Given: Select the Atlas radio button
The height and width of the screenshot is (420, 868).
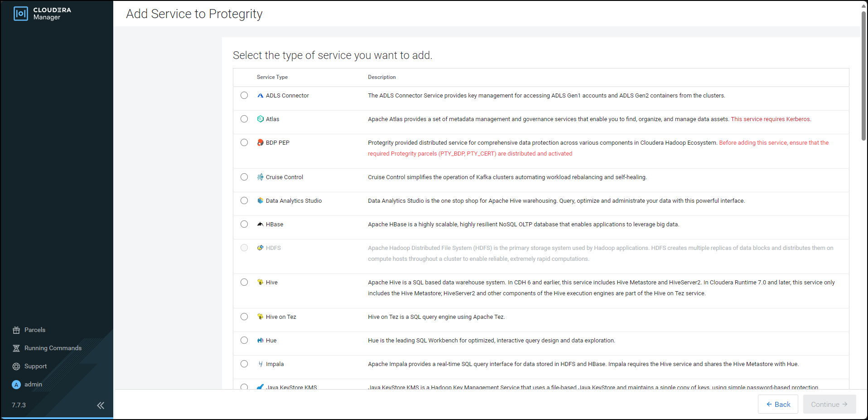Looking at the screenshot, I should (244, 119).
